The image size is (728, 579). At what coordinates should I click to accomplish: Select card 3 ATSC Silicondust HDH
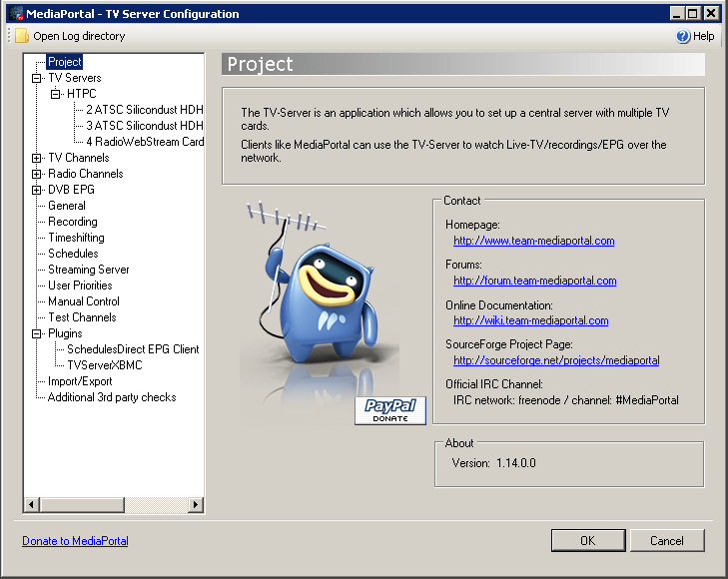pyautogui.click(x=145, y=126)
